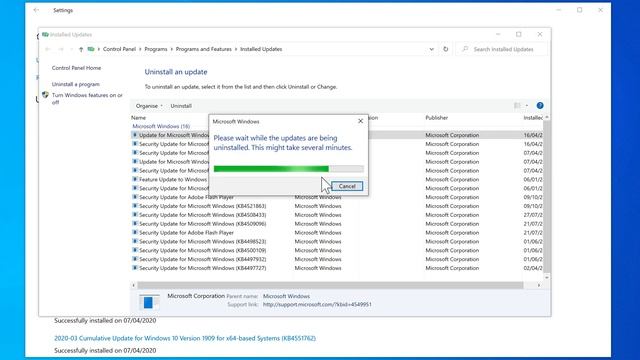This screenshot has height=360, width=640.
Task: Click scroll left arrow of updates list
Action: pyautogui.click(x=133, y=285)
